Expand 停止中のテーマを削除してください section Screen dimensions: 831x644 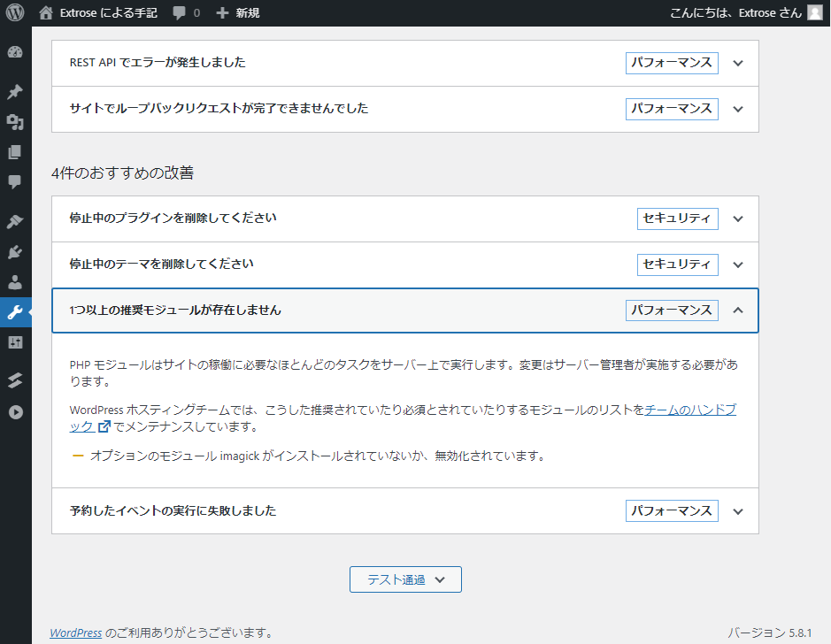point(739,264)
